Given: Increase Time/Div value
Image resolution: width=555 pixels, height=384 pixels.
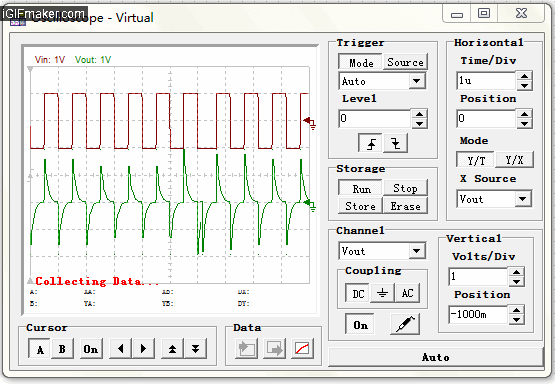Looking at the screenshot, I should 525,76.
